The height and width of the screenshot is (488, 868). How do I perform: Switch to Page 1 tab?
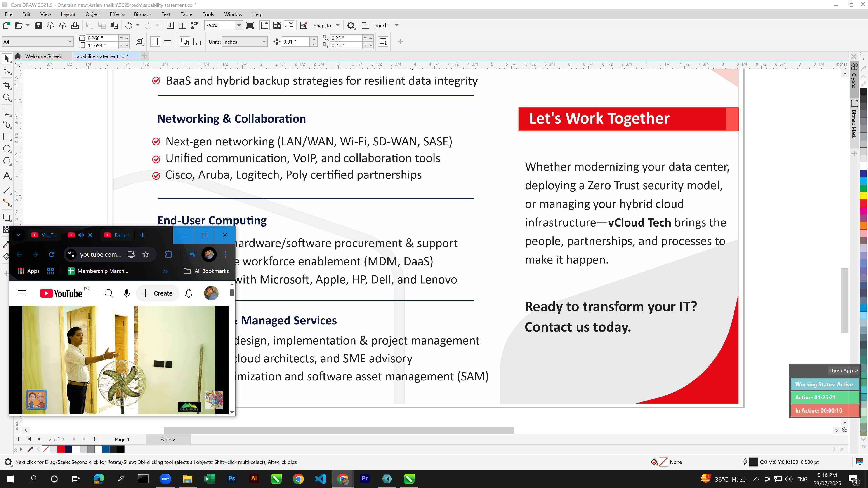point(122,439)
